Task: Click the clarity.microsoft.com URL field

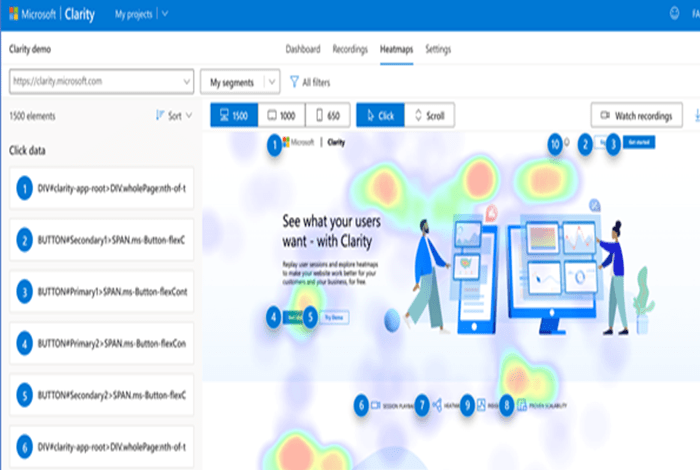Action: coord(101,81)
